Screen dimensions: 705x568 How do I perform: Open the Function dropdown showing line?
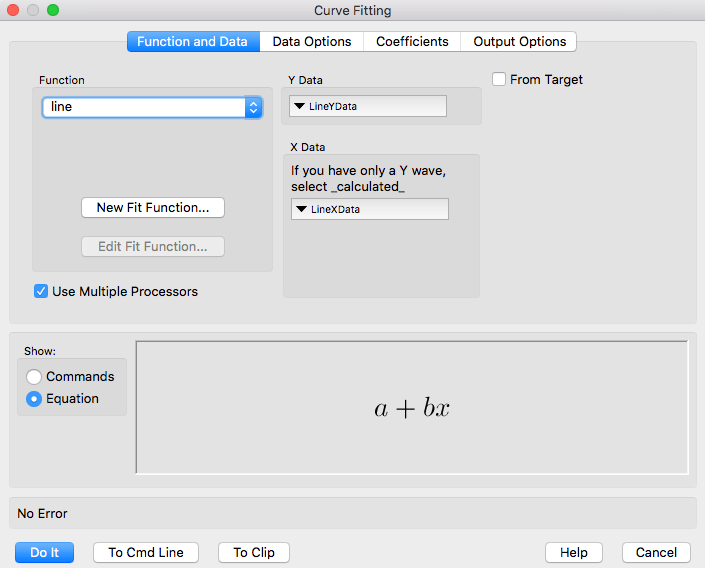[x=152, y=107]
